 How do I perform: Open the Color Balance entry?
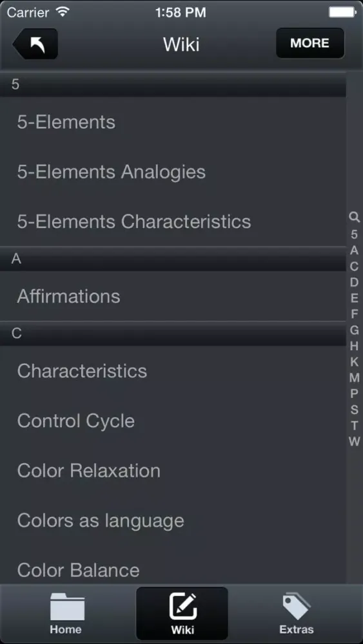tap(173, 571)
